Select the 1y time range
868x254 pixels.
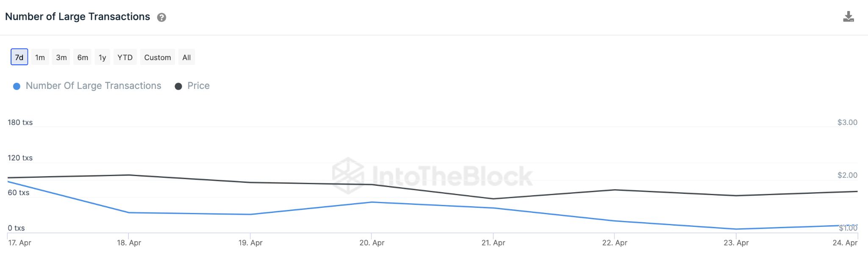(102, 57)
